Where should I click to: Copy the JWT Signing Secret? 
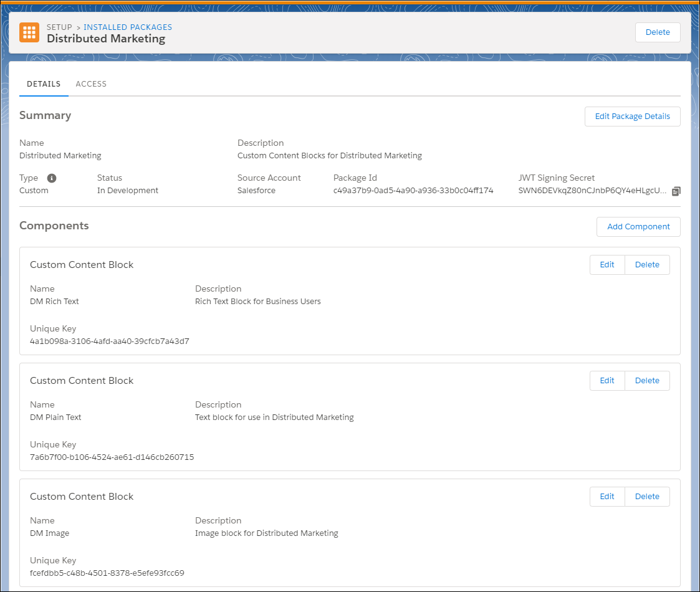pyautogui.click(x=676, y=191)
